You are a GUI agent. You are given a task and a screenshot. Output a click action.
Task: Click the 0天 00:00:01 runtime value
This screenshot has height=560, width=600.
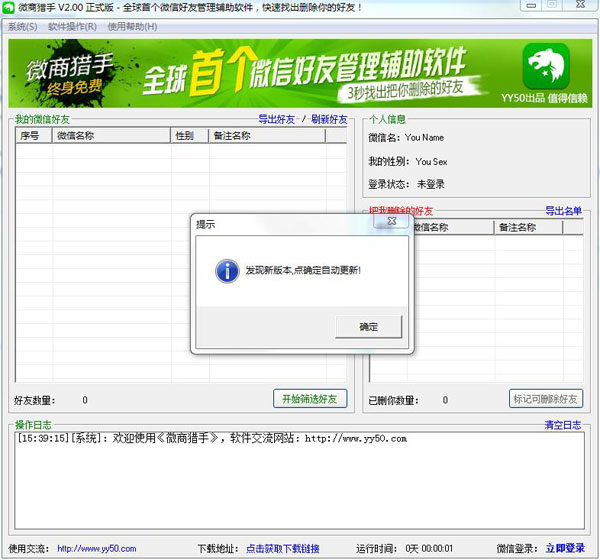[429, 549]
